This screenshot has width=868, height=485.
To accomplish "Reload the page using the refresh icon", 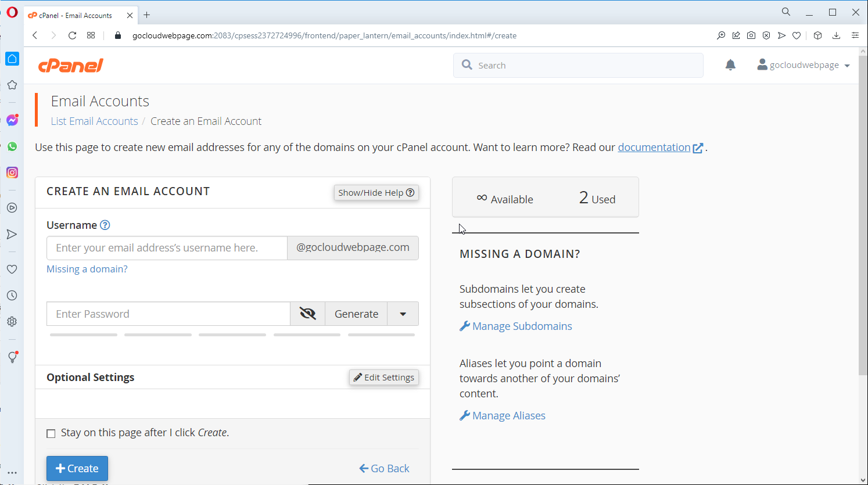I will coord(72,35).
